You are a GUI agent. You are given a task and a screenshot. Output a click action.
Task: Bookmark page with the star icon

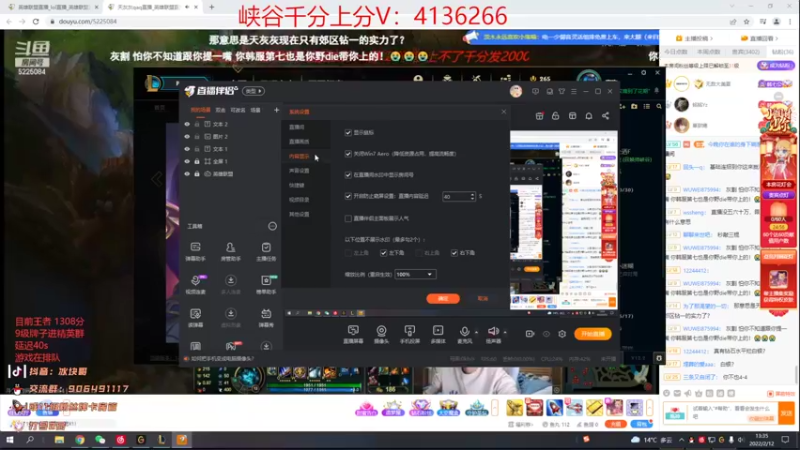746,21
